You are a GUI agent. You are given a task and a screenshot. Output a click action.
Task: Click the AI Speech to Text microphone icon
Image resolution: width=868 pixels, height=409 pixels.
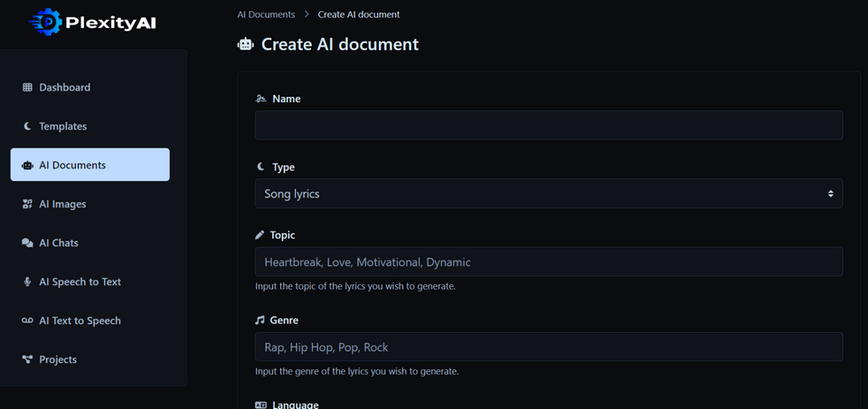(27, 282)
